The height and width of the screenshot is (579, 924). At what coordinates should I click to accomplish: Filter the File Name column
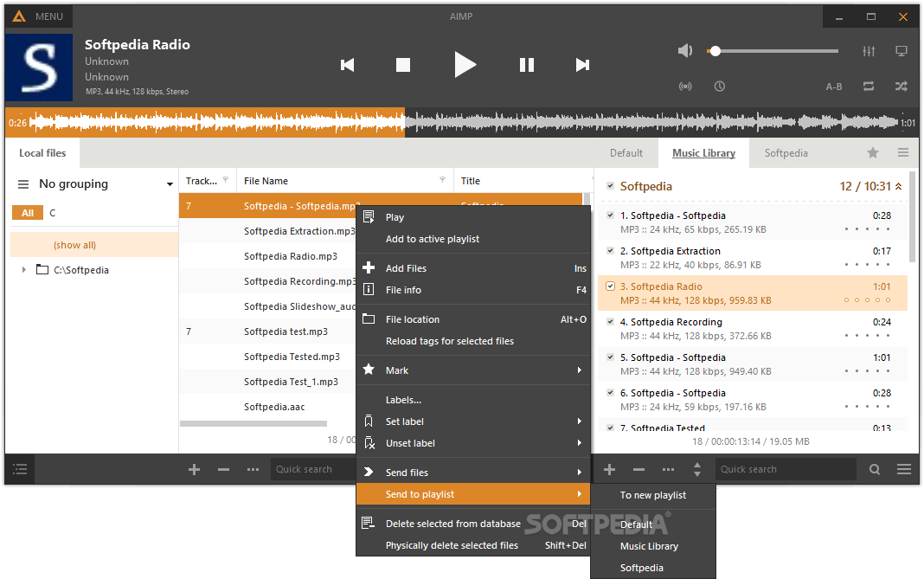pyautogui.click(x=442, y=180)
